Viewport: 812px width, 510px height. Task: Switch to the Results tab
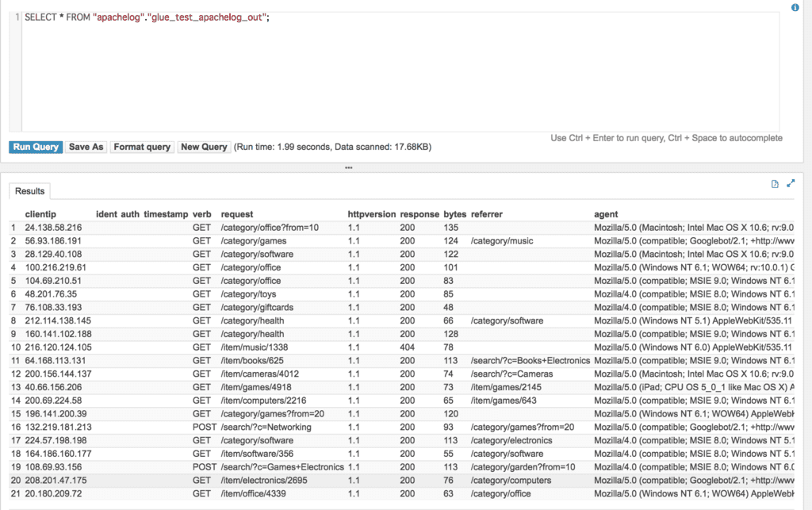pyautogui.click(x=29, y=191)
